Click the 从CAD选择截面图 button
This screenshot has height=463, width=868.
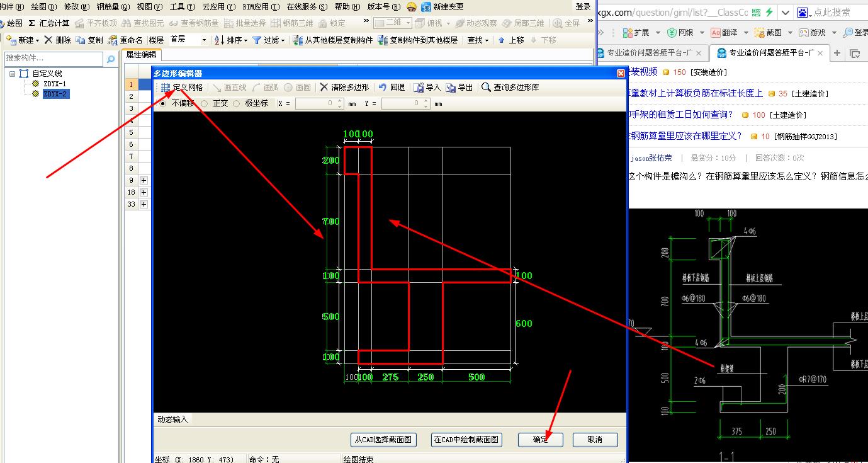(x=383, y=440)
